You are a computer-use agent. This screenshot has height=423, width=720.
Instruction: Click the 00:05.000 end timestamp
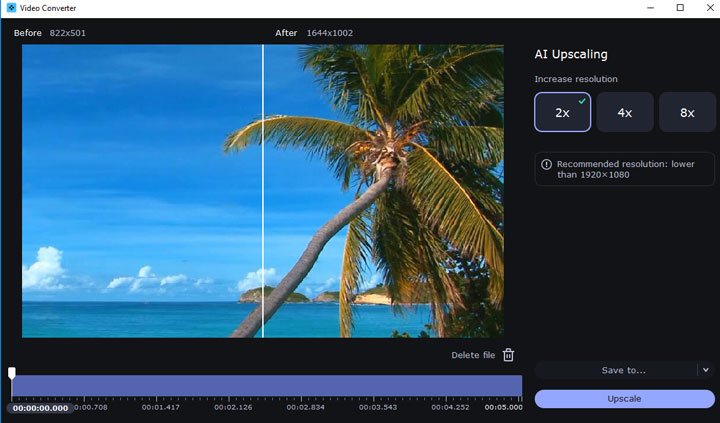pyautogui.click(x=503, y=407)
